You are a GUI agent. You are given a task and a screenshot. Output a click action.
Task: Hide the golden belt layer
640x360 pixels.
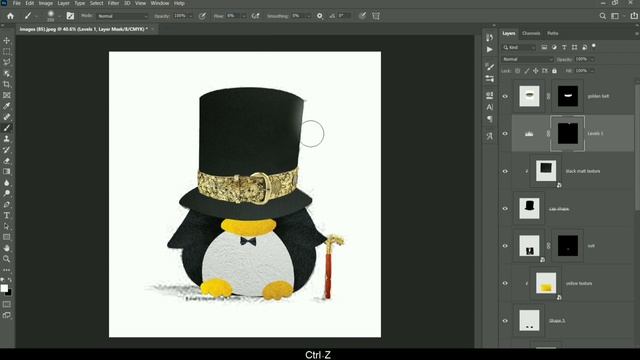505,96
